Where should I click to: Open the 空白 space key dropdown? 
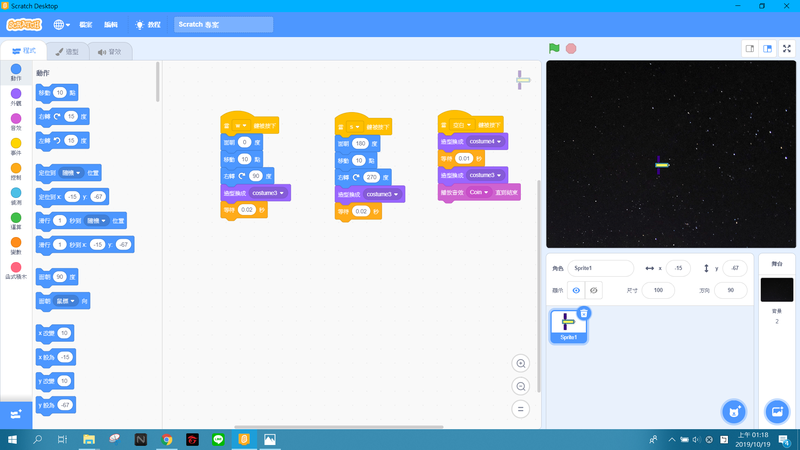pyautogui.click(x=462, y=125)
